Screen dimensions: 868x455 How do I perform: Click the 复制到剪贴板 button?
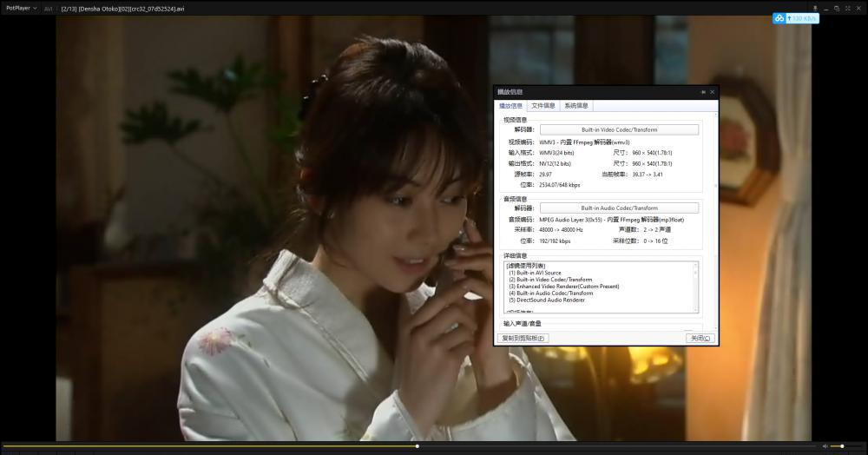[523, 338]
